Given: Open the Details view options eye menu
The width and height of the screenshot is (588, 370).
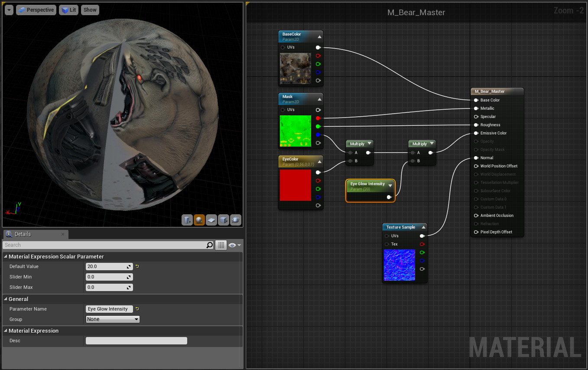Looking at the screenshot, I should (234, 245).
